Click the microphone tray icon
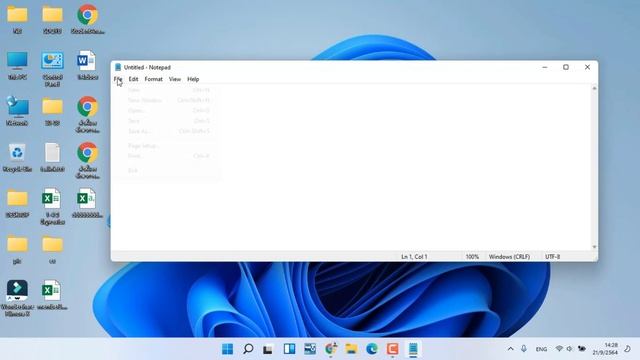 [x=524, y=349]
